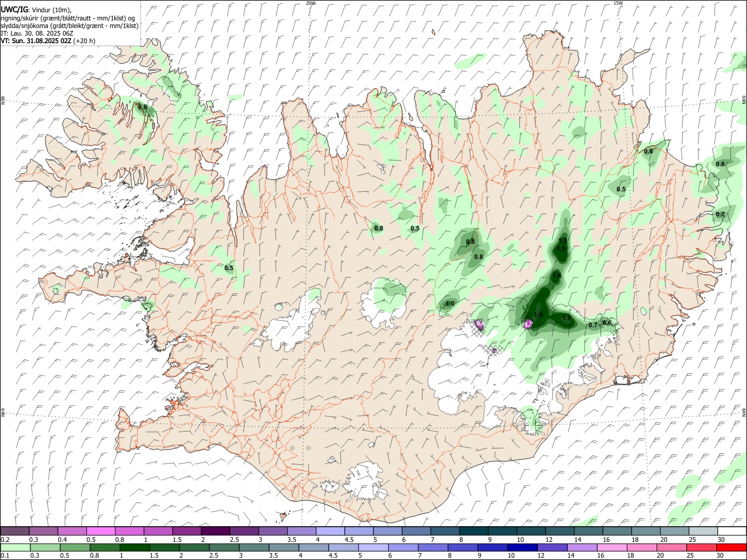
Task: Pick the magenta 0.5–0.8 snow swatch
Action: [x=100, y=531]
